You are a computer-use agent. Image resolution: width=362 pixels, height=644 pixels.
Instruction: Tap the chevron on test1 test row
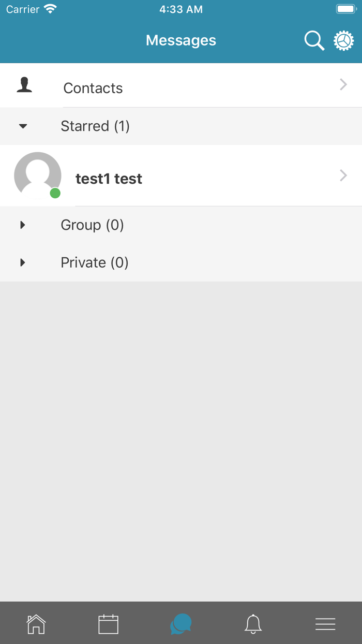[343, 175]
